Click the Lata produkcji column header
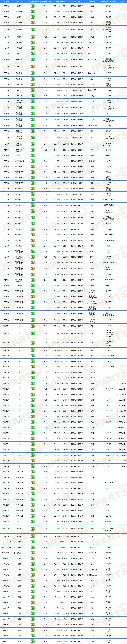Viewport: 127px width, 644px height. (x=62, y=2)
